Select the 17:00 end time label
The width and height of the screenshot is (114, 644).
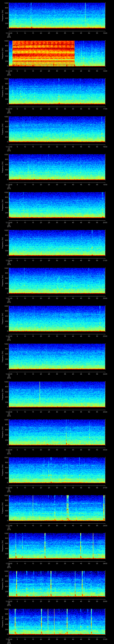105,109
